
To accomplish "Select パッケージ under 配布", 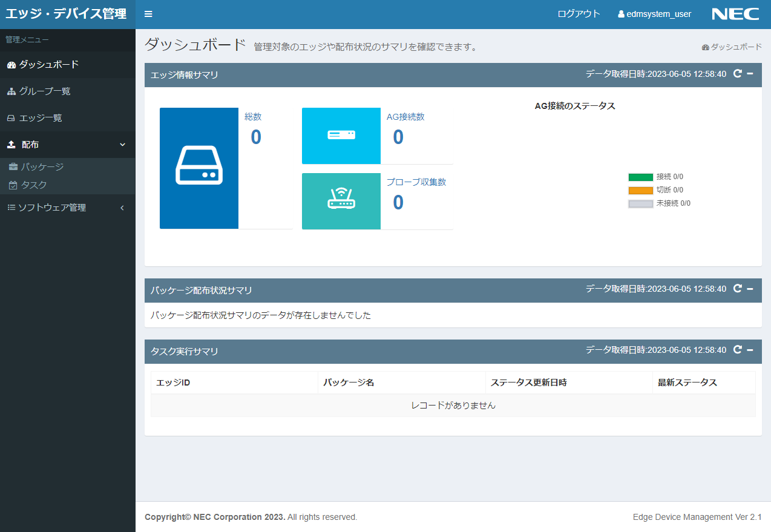I will pyautogui.click(x=42, y=166).
